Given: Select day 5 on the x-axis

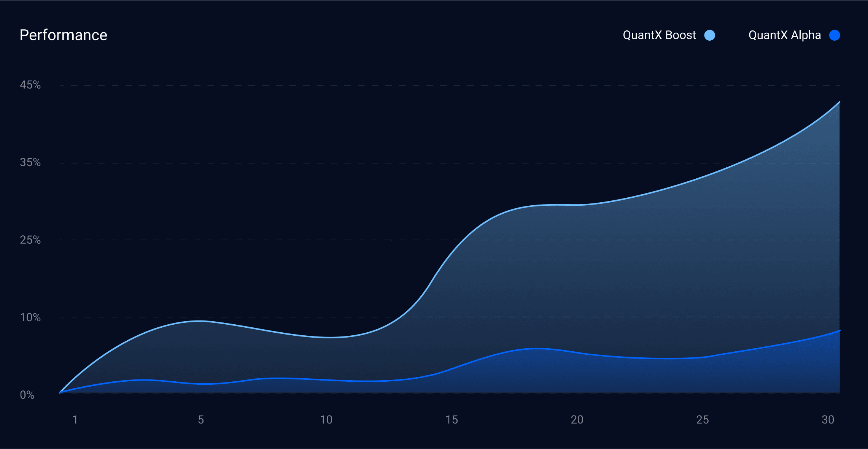Looking at the screenshot, I should coord(201,420).
